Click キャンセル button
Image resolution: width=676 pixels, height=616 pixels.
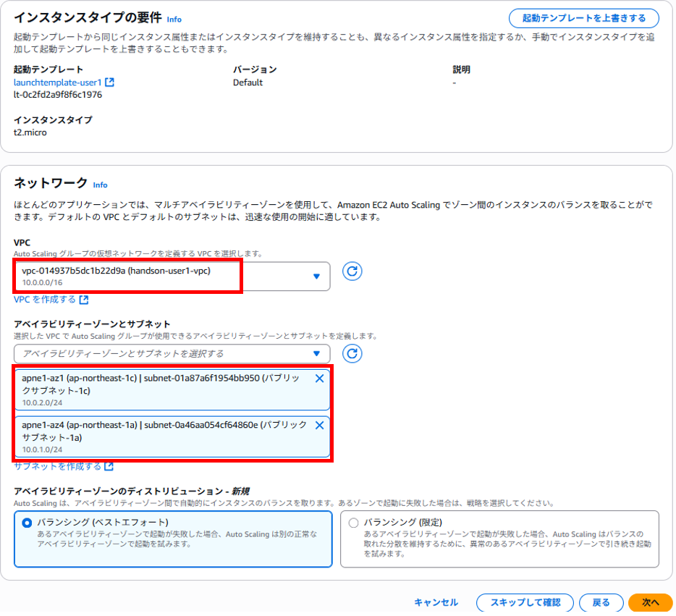[436, 602]
